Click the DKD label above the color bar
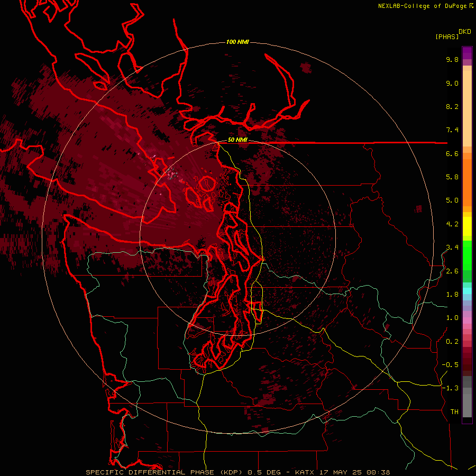This screenshot has width=476, height=476. (465, 32)
